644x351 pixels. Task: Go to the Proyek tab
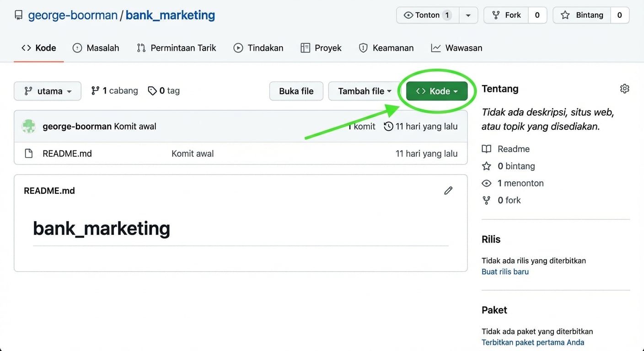point(321,48)
